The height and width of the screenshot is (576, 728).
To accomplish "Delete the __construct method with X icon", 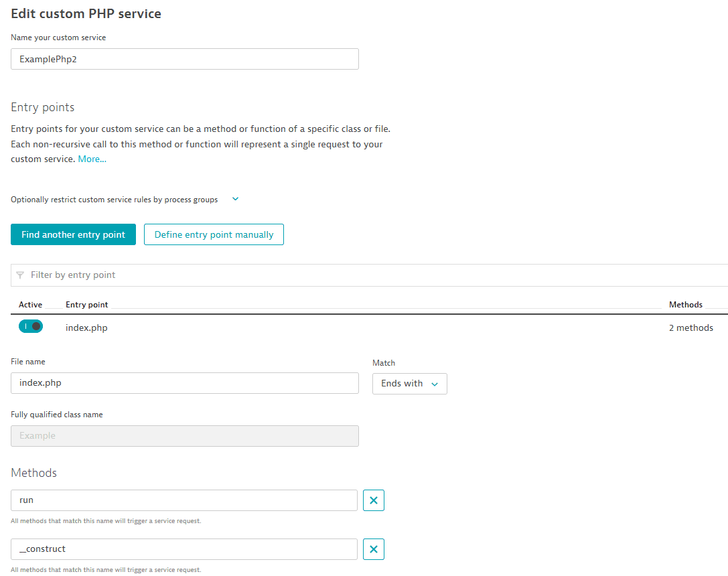I will (x=373, y=549).
